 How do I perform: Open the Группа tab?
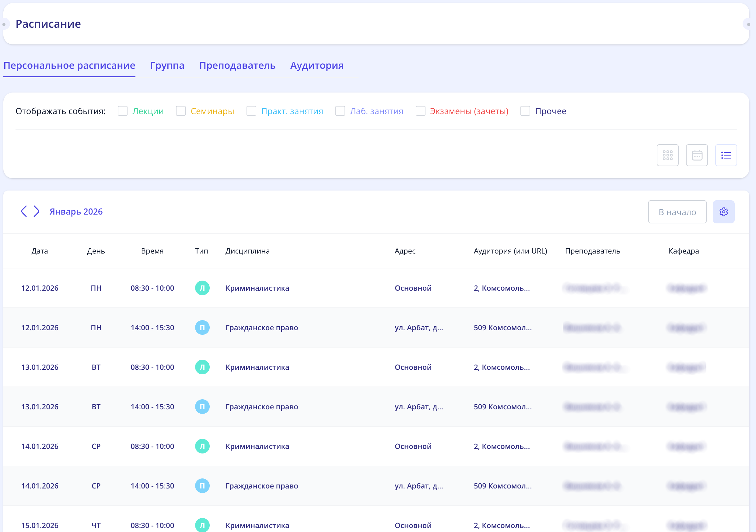[x=167, y=65]
